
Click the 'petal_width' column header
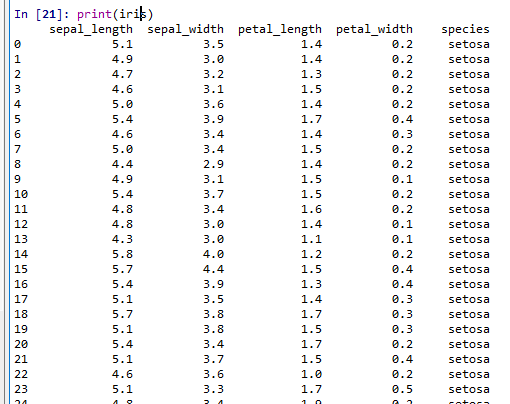coord(374,30)
